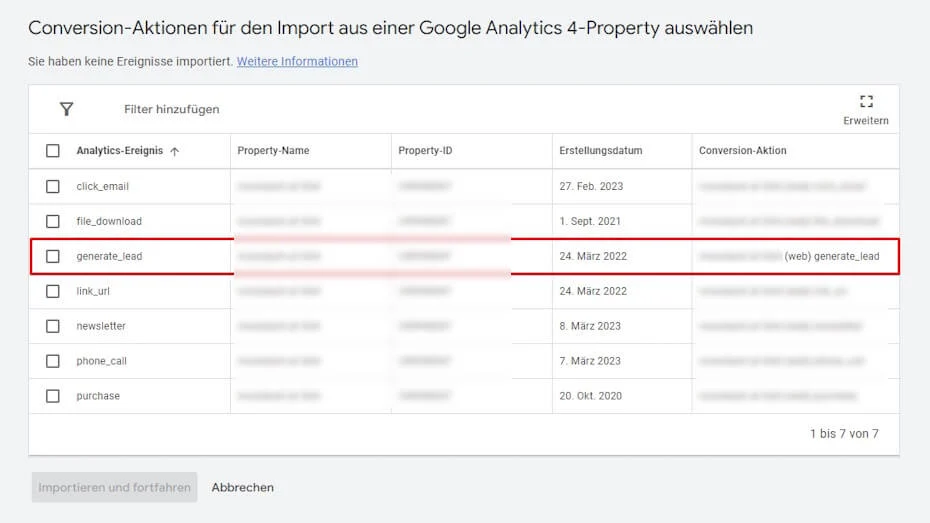The width and height of the screenshot is (930, 523).
Task: Click the Filter hinzufügen field
Action: (171, 109)
